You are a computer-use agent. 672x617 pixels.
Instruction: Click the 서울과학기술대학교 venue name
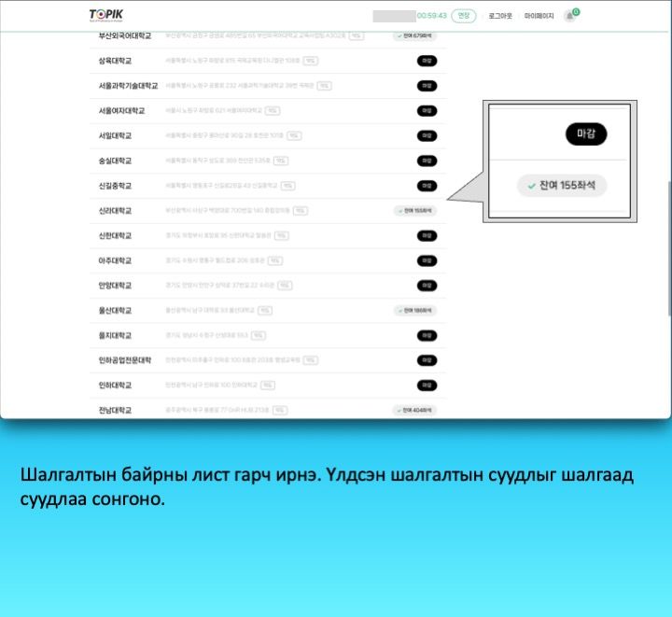click(128, 86)
